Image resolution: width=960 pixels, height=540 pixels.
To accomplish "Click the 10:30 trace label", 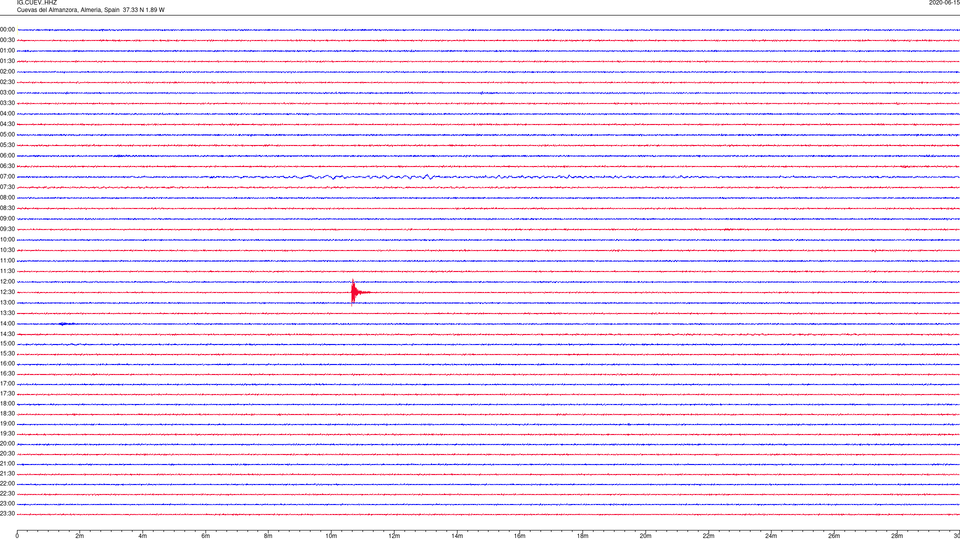I will point(7,250).
